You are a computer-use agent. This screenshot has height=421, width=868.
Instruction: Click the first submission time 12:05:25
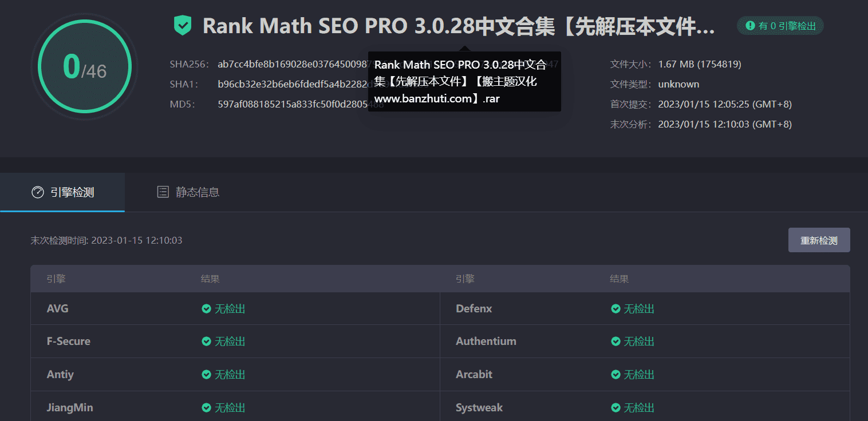click(x=725, y=104)
